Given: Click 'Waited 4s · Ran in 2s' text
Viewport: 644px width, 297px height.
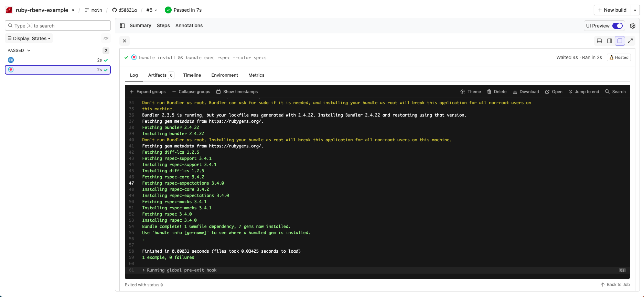Looking at the screenshot, I should [x=579, y=57].
